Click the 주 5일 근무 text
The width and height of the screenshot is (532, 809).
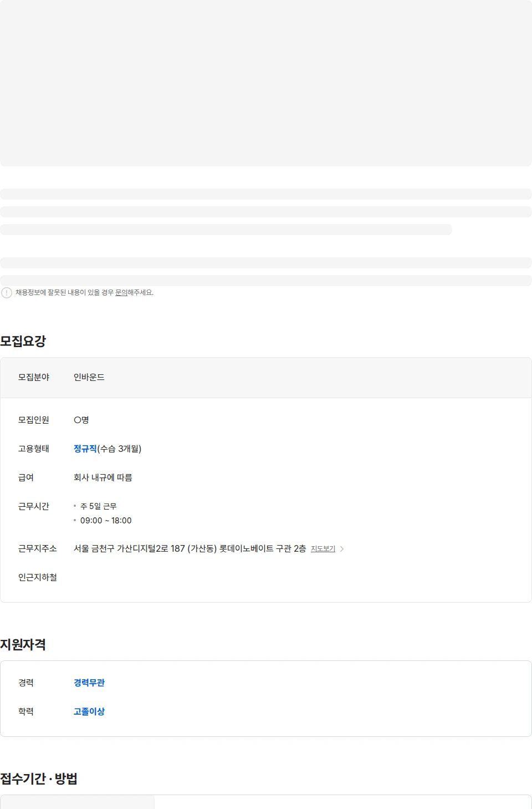click(99, 506)
